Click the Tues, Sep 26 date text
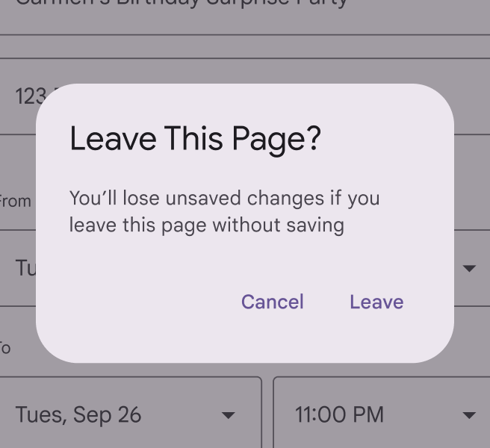The image size is (490, 448). click(x=78, y=415)
